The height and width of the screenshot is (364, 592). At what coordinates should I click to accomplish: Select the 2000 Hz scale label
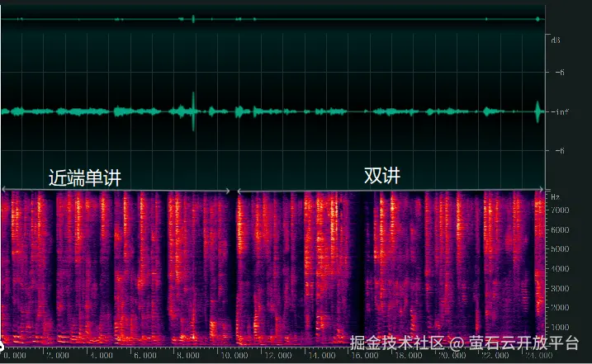pos(560,308)
